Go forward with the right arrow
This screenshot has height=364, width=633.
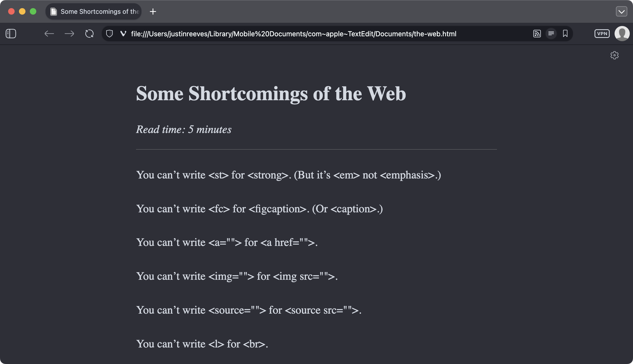pos(69,34)
